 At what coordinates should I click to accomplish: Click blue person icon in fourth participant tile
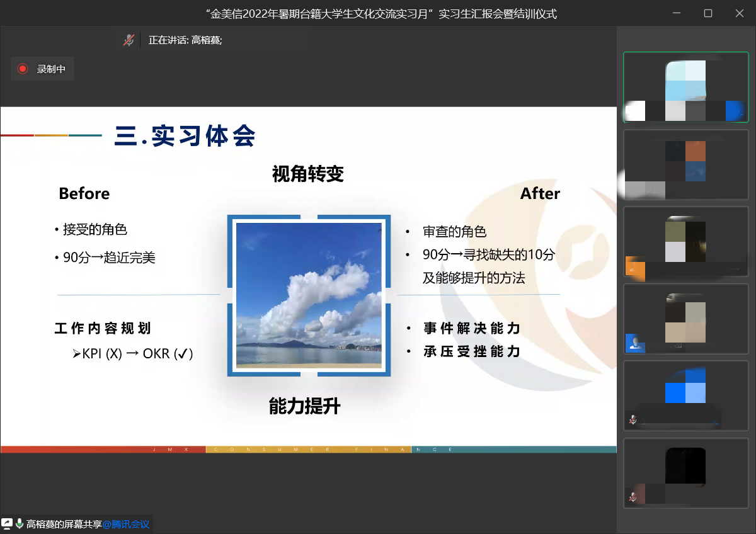635,343
